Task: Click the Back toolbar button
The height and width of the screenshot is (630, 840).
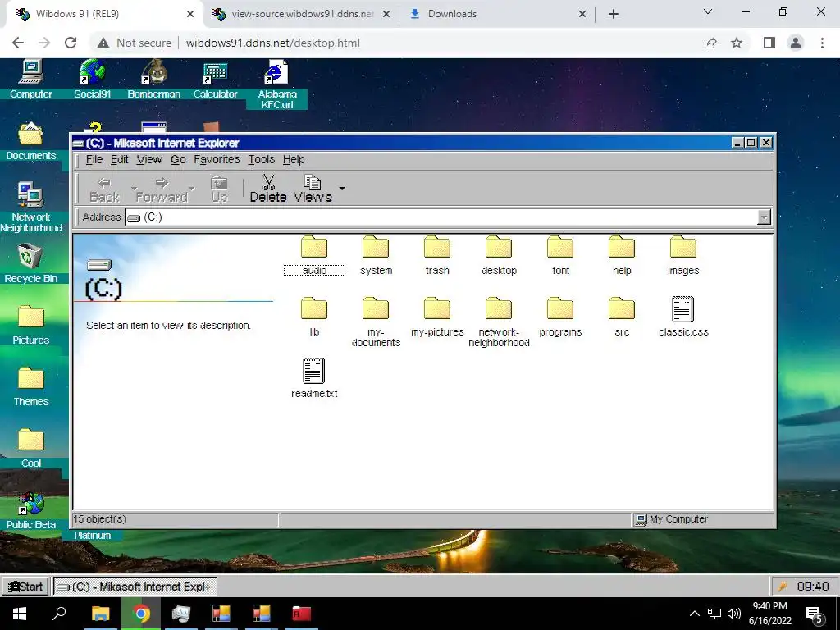Action: tap(104, 189)
